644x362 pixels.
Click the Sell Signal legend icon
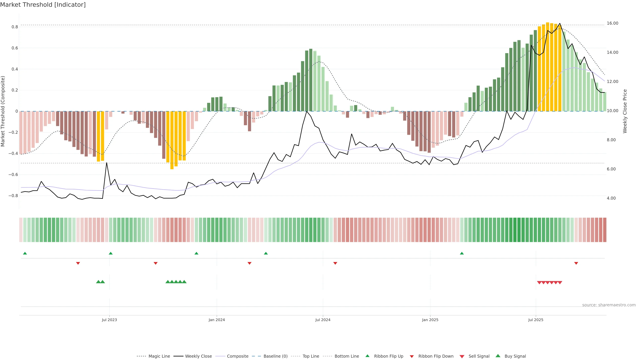(462, 356)
